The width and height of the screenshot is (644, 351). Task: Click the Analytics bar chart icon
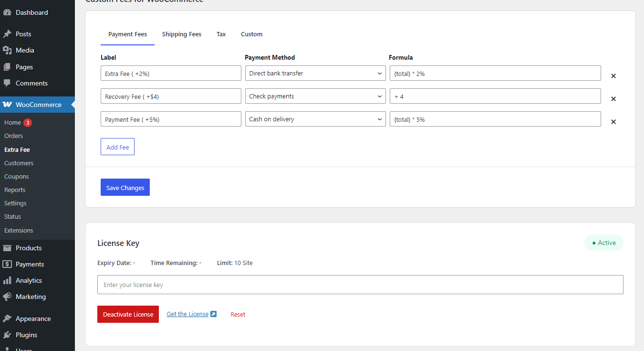pyautogui.click(x=7, y=280)
